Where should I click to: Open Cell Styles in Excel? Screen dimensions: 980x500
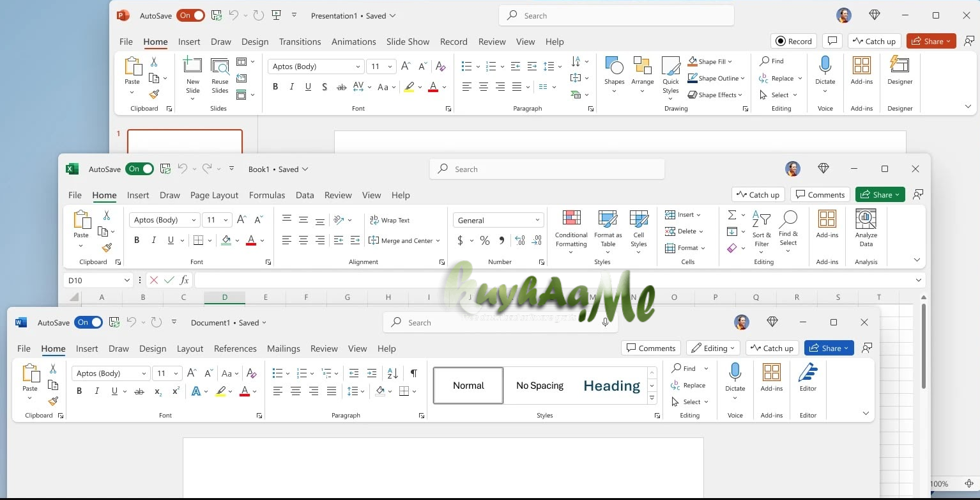[x=639, y=231]
